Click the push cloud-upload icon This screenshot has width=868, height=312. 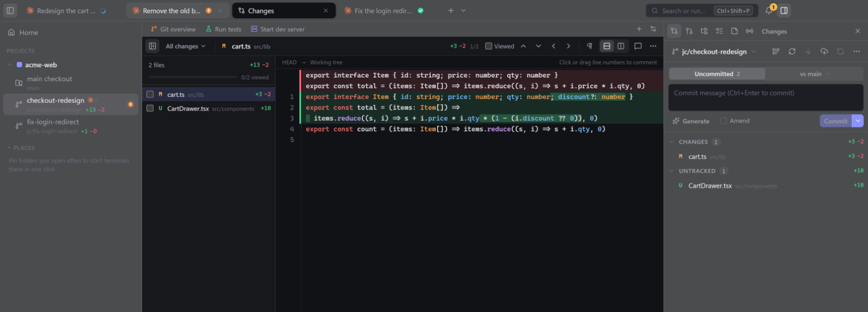[x=824, y=51]
